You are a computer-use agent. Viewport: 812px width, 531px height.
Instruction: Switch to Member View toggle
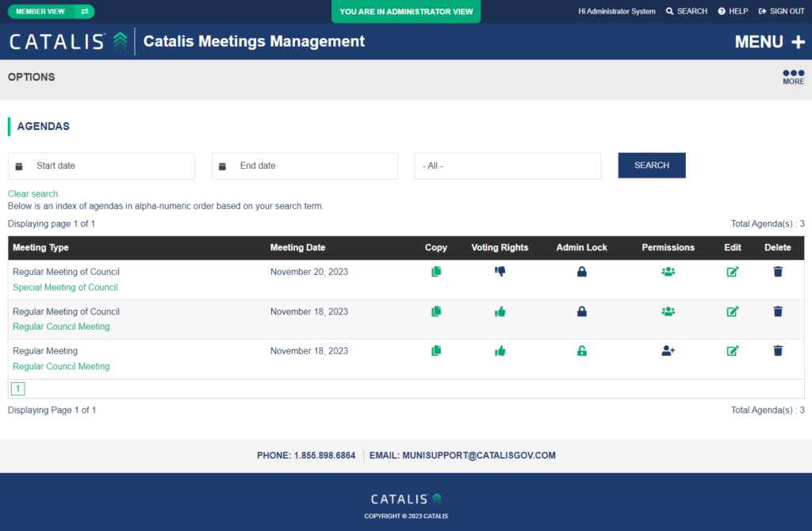click(x=51, y=11)
